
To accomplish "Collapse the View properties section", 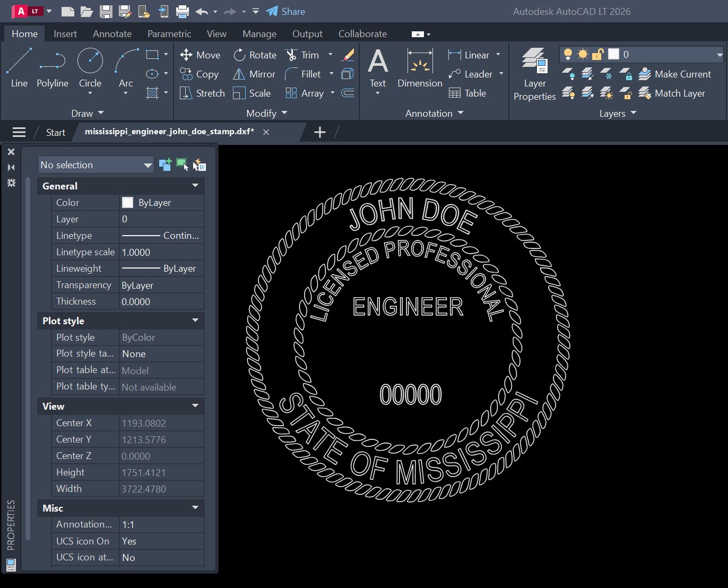I will pos(195,406).
